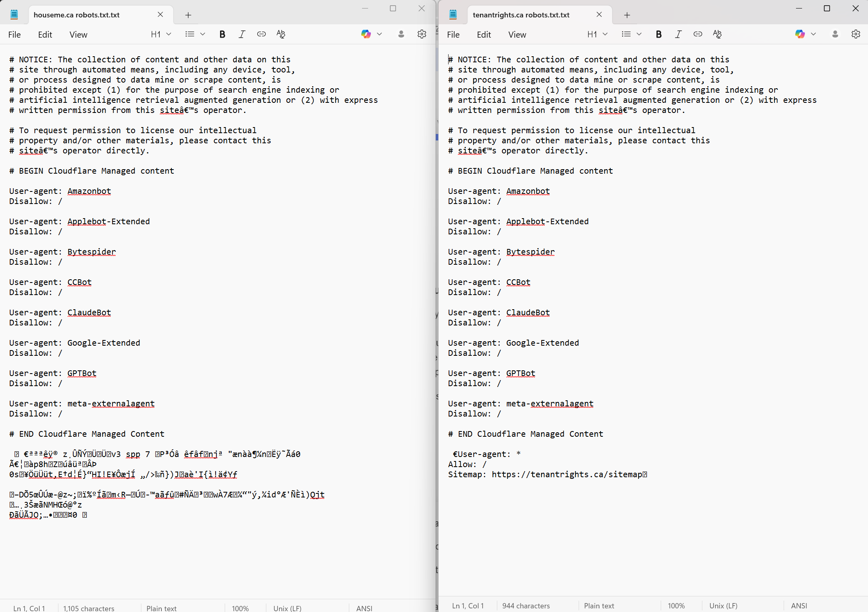This screenshot has width=868, height=612.
Task: Click insert link icon in left window
Action: pos(261,34)
